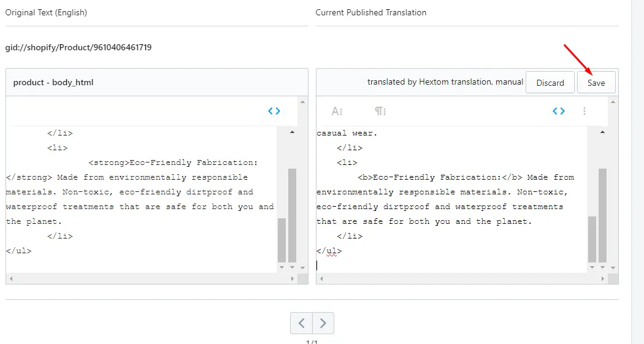Click the 'product - body_html' header
644x344 pixels.
[x=53, y=82]
